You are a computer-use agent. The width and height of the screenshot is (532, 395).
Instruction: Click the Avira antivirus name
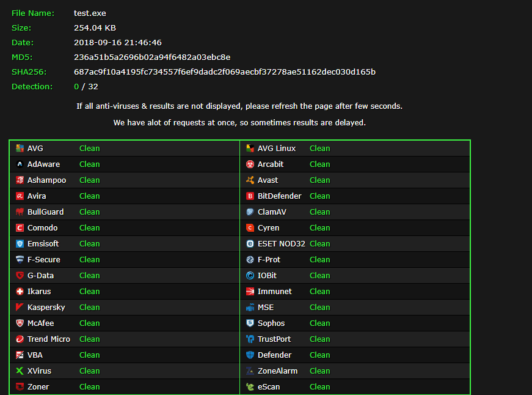[37, 196]
